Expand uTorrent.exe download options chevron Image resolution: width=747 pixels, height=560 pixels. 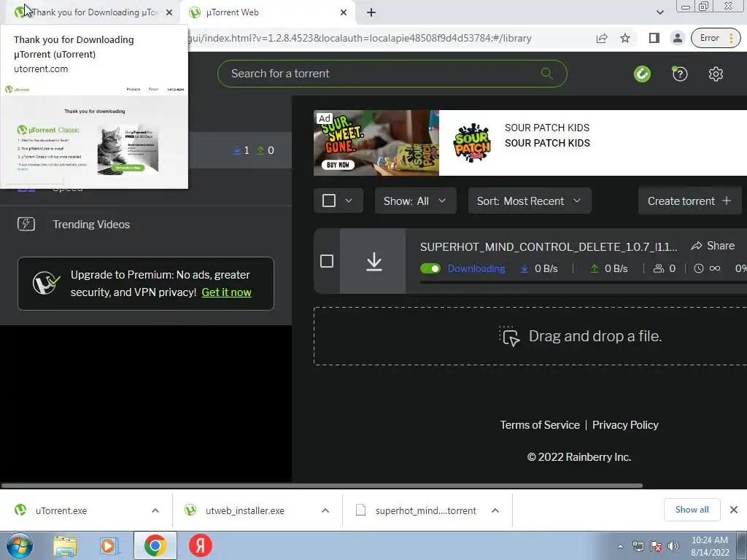155,510
